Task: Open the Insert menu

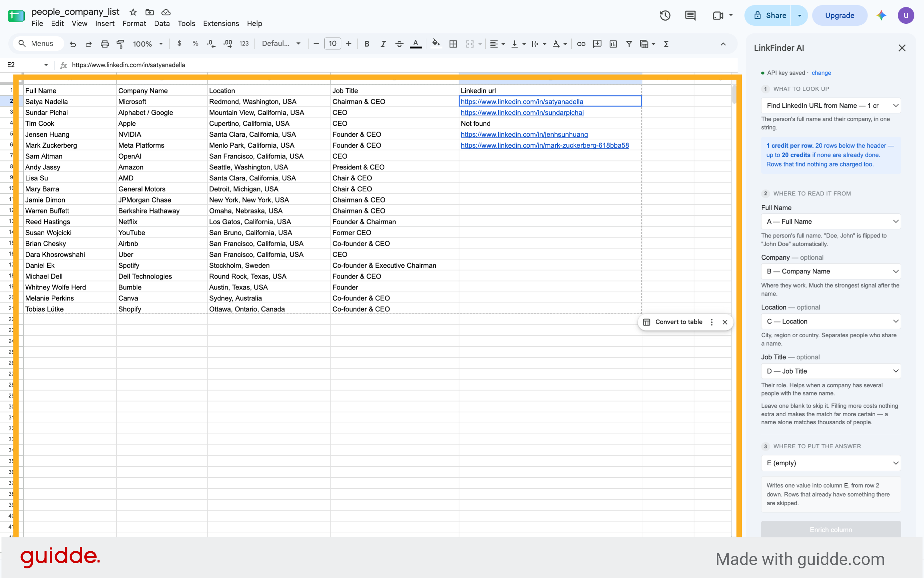Action: 105,23
